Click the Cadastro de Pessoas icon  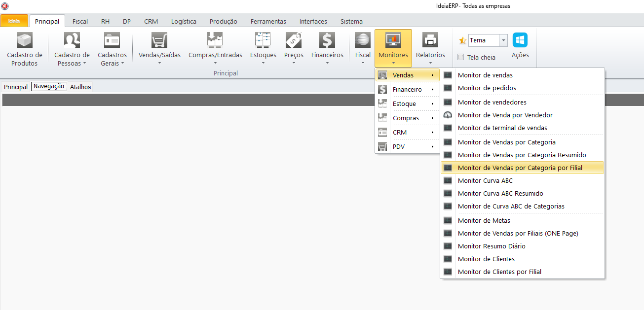coord(72,40)
